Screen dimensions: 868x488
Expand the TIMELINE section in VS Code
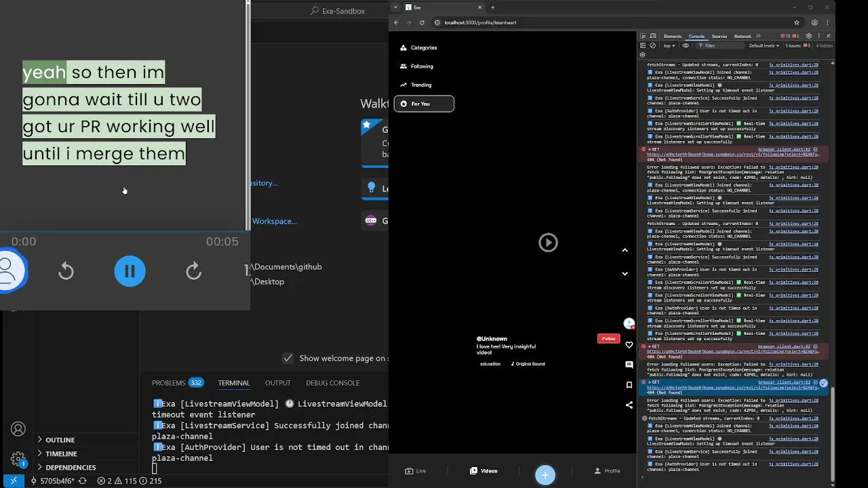tap(61, 453)
